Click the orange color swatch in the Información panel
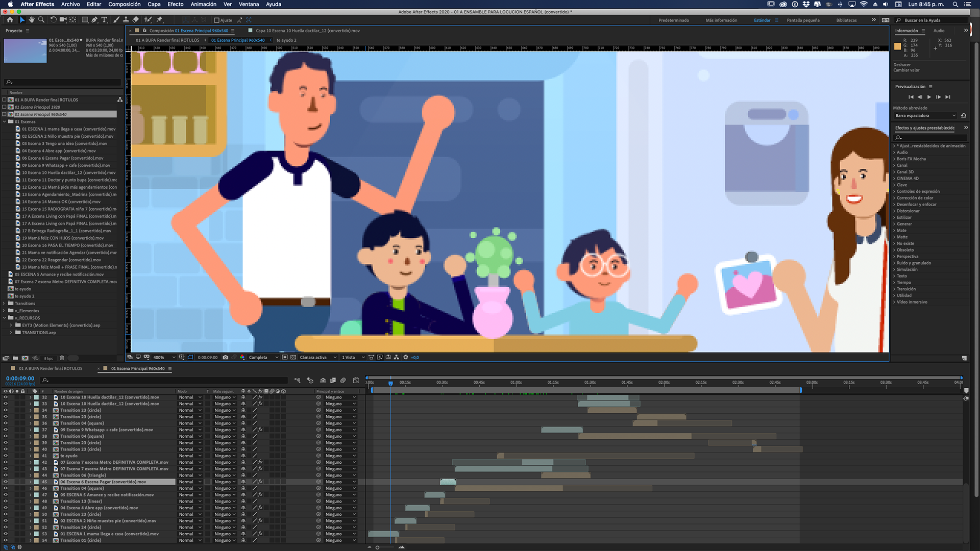 [898, 46]
